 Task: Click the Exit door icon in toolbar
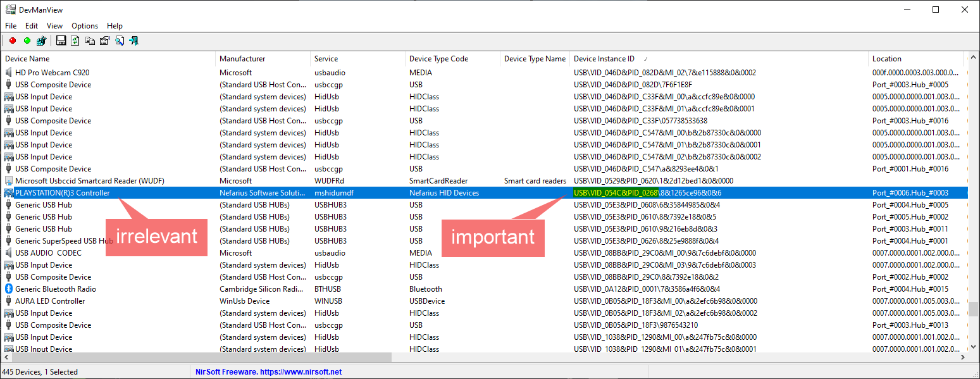tap(133, 41)
